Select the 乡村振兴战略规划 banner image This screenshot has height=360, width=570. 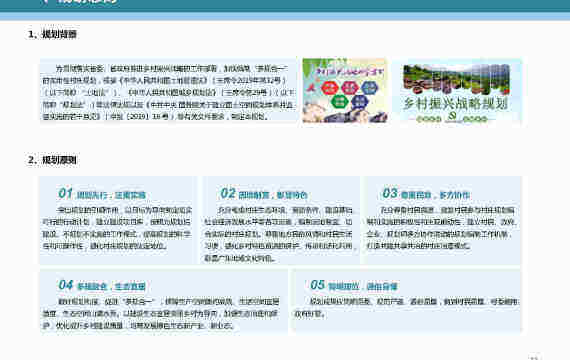point(457,92)
